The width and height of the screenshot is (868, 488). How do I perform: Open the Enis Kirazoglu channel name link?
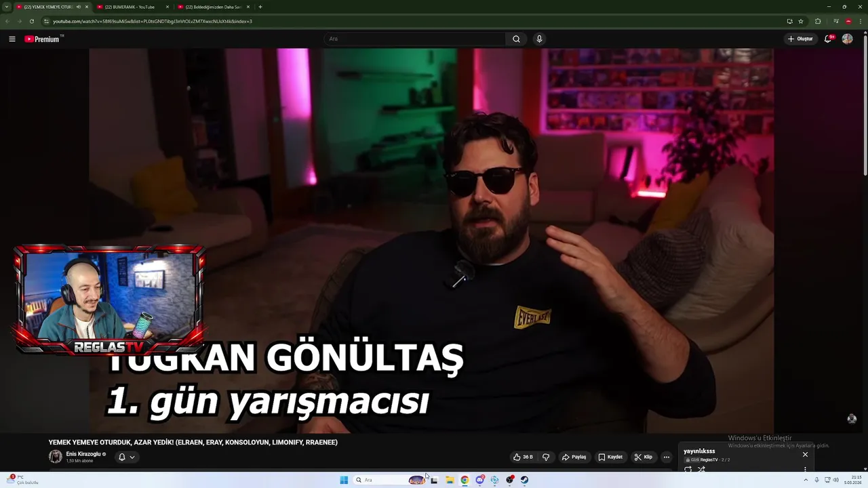(83, 453)
